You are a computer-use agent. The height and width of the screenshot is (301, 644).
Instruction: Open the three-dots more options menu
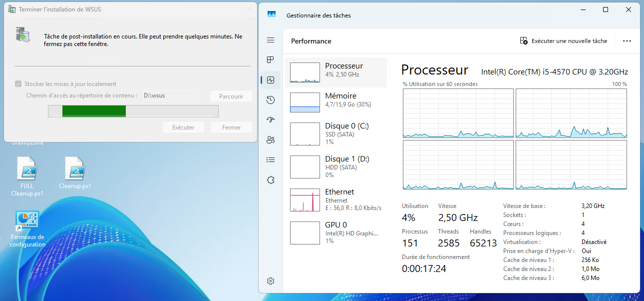627,41
